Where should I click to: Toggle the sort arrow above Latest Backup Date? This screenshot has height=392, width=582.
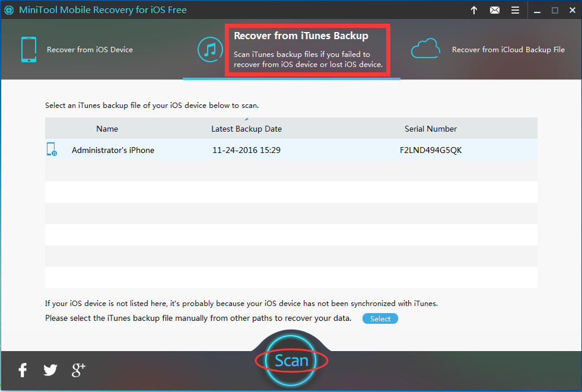tap(246, 119)
